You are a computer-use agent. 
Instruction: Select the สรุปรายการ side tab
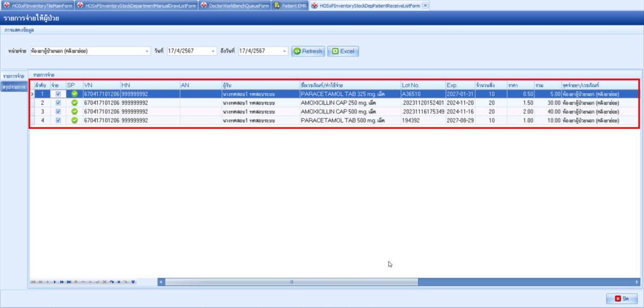click(x=14, y=87)
